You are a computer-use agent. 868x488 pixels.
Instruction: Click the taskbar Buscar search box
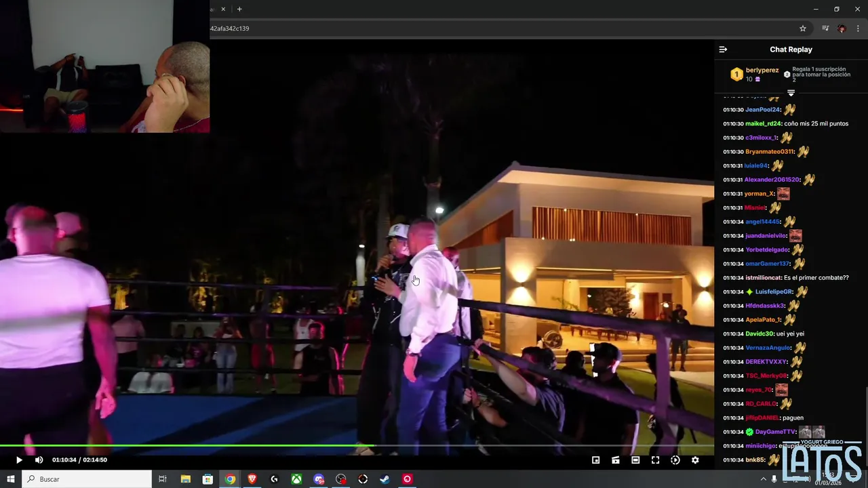pyautogui.click(x=87, y=479)
